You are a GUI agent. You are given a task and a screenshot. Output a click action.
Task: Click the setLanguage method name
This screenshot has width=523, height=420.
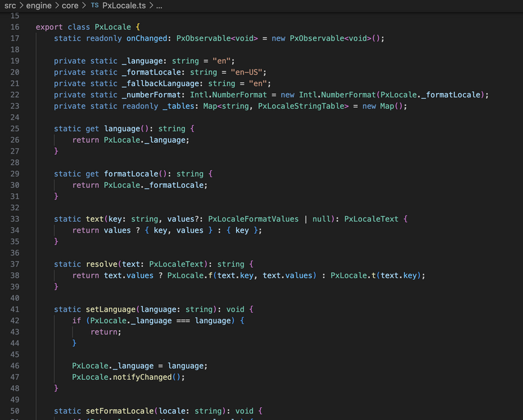pos(111,309)
